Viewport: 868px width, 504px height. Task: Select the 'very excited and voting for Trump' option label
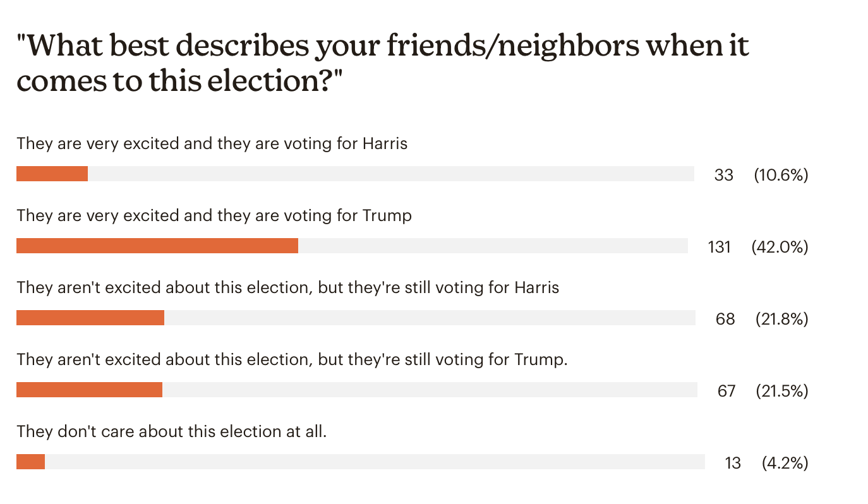(x=214, y=215)
